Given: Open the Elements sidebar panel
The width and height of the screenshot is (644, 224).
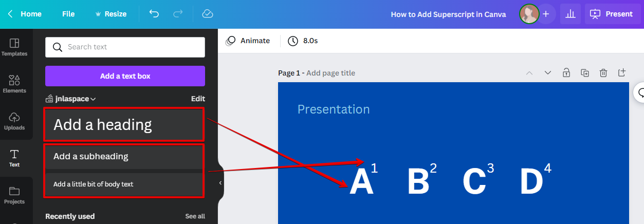Looking at the screenshot, I should click(x=14, y=84).
